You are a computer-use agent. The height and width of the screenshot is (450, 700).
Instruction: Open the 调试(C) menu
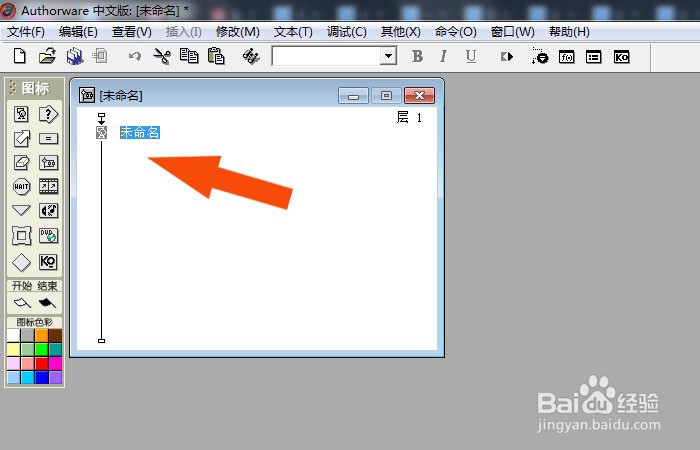click(x=346, y=32)
